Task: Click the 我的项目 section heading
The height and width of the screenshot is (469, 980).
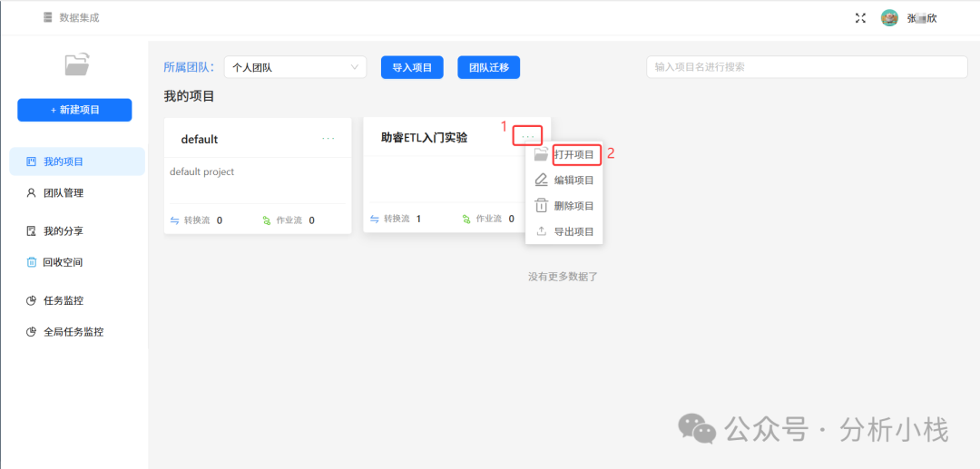Action: (190, 96)
